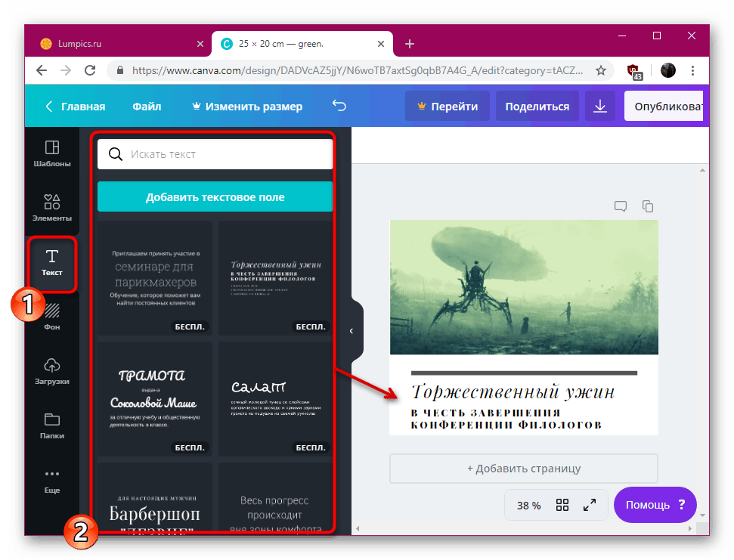Screen dimensions: 734x560
Task: Click + Добавить страницу button
Action: [x=524, y=469]
